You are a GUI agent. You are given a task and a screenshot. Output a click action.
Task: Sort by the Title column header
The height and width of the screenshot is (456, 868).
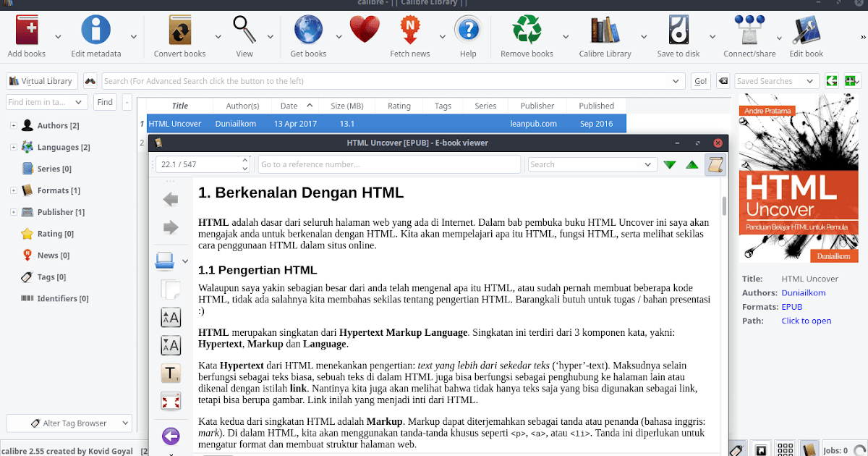[179, 106]
